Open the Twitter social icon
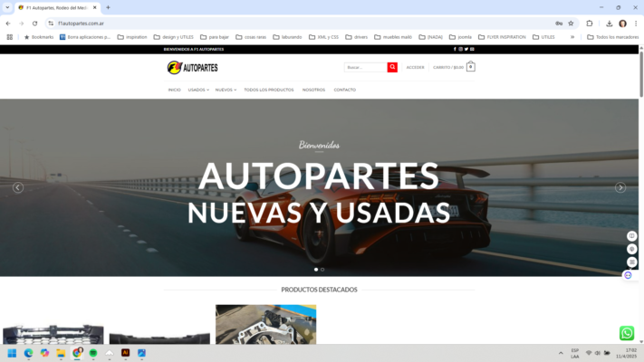 tap(466, 49)
